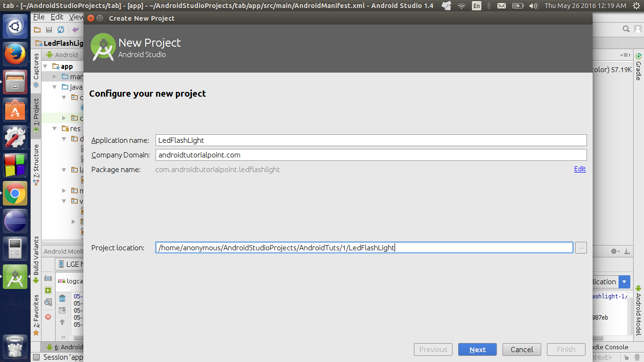
Task: Click the Edit package name link
Action: 580,169
